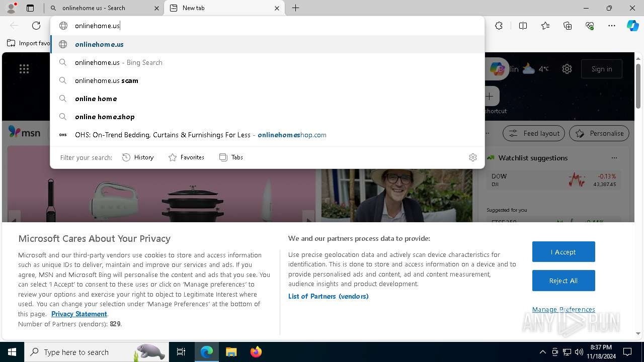The image size is (644, 362).
Task: Click the 'Sign in' button
Action: pos(602,69)
